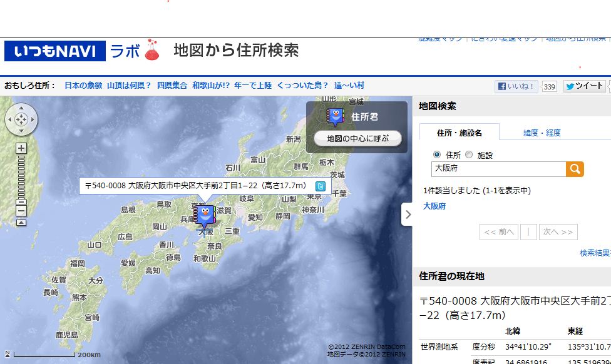611x364 pixels.
Task: Click the search field containing 大阪府
Action: pyautogui.click(x=499, y=169)
